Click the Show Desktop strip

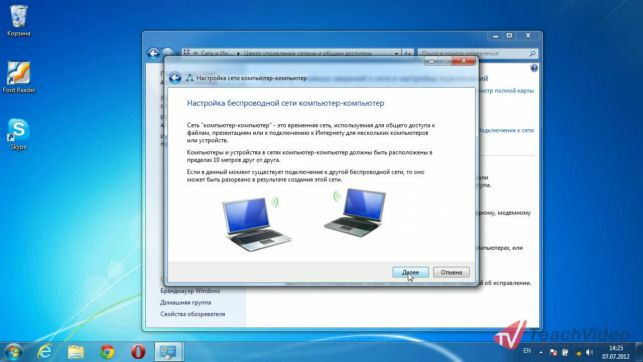coord(639,352)
